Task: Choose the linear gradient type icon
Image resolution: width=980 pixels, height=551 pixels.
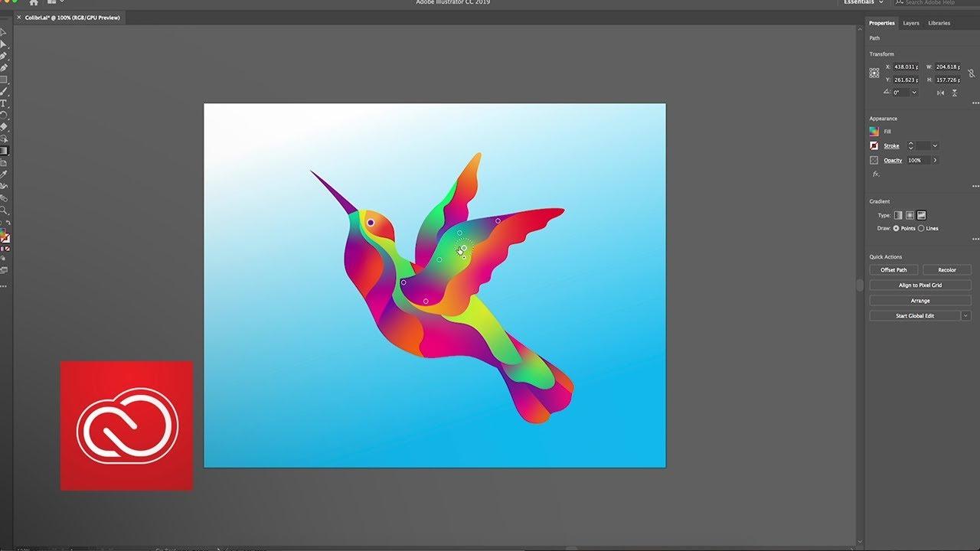Action: coord(898,216)
